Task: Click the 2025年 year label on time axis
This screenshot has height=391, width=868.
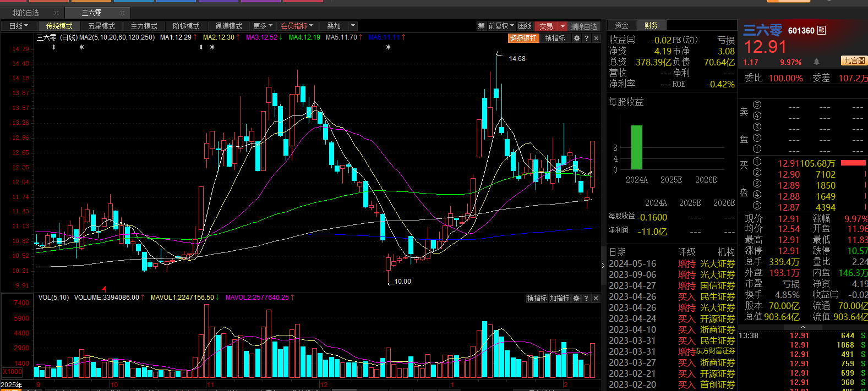Action: 12,384
